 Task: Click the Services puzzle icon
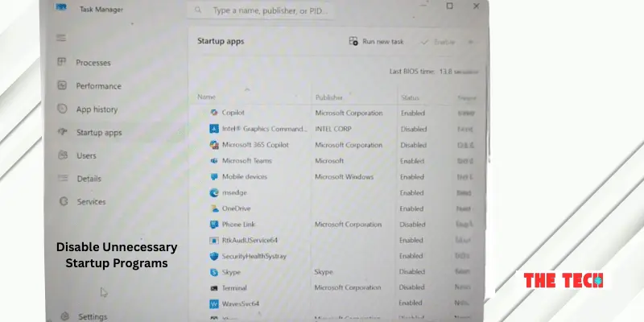64,201
